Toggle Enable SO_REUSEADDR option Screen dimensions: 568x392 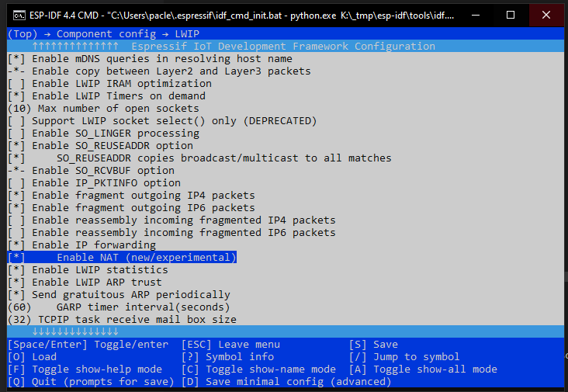[100, 146]
